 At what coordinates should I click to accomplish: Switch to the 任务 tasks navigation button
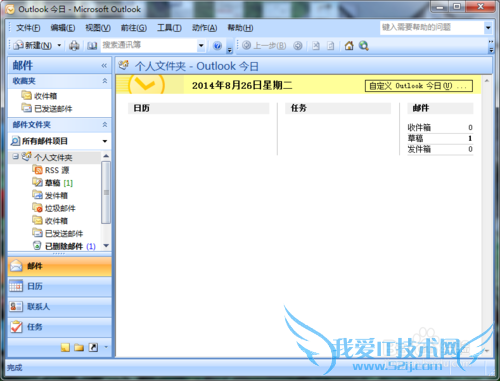60,327
